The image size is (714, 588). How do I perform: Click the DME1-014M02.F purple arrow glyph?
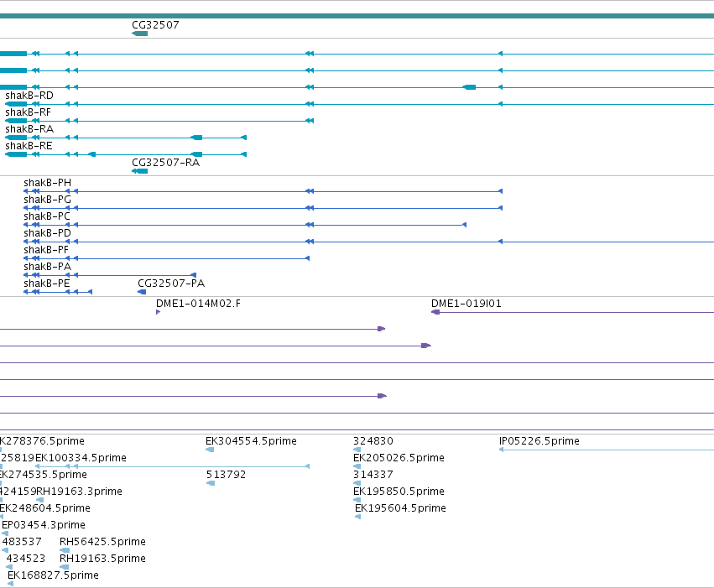coord(158,312)
